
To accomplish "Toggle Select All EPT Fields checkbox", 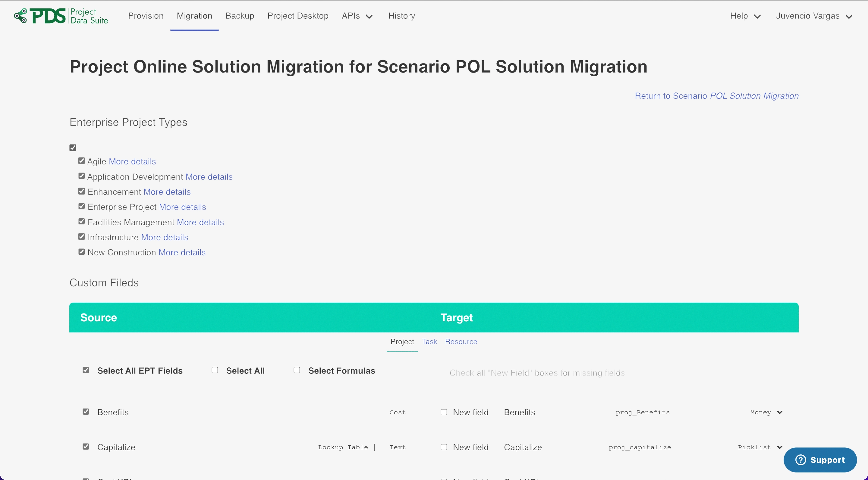I will tap(86, 370).
